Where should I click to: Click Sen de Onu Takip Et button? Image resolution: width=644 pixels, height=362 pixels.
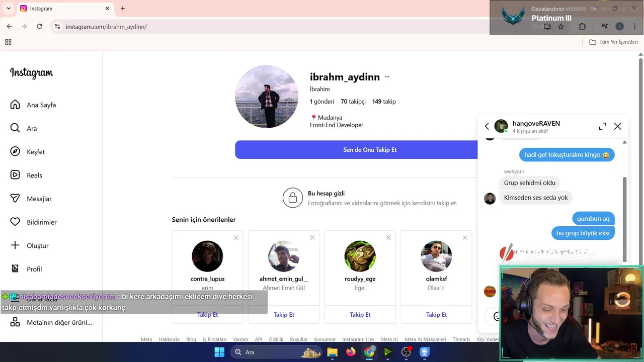point(370,150)
